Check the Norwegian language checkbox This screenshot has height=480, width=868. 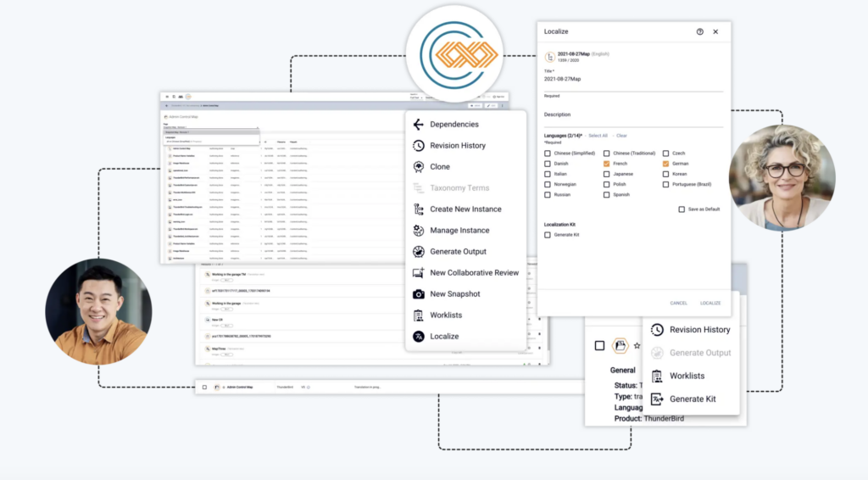(x=548, y=184)
